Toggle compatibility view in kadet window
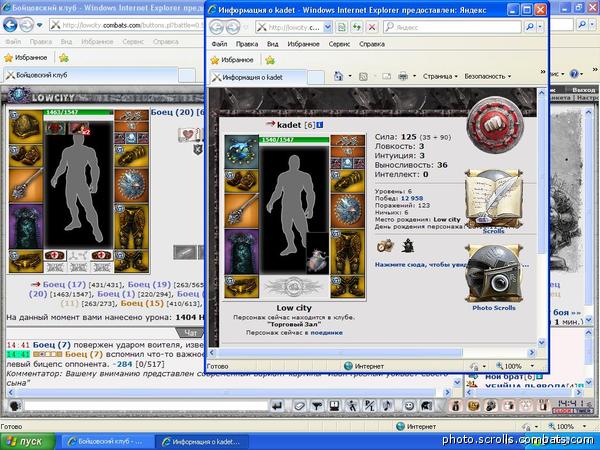 (341, 27)
